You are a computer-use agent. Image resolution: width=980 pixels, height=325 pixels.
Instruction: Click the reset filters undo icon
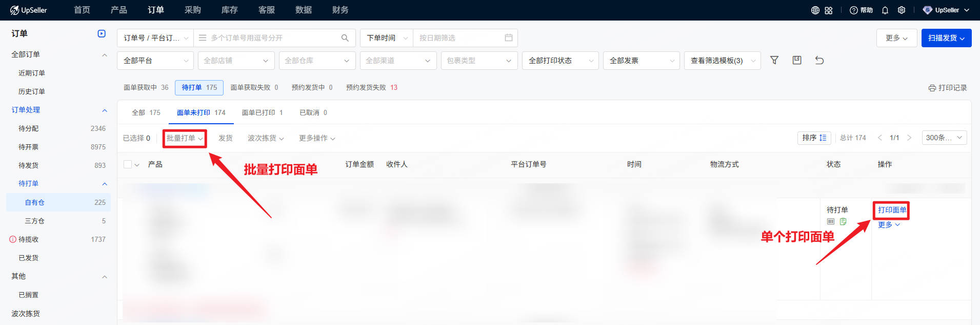(x=819, y=61)
